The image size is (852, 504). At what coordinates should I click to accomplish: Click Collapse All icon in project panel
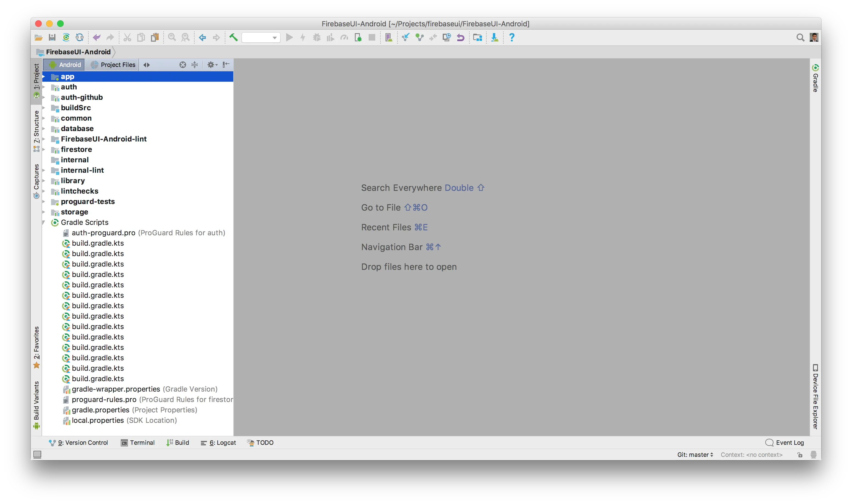[194, 64]
